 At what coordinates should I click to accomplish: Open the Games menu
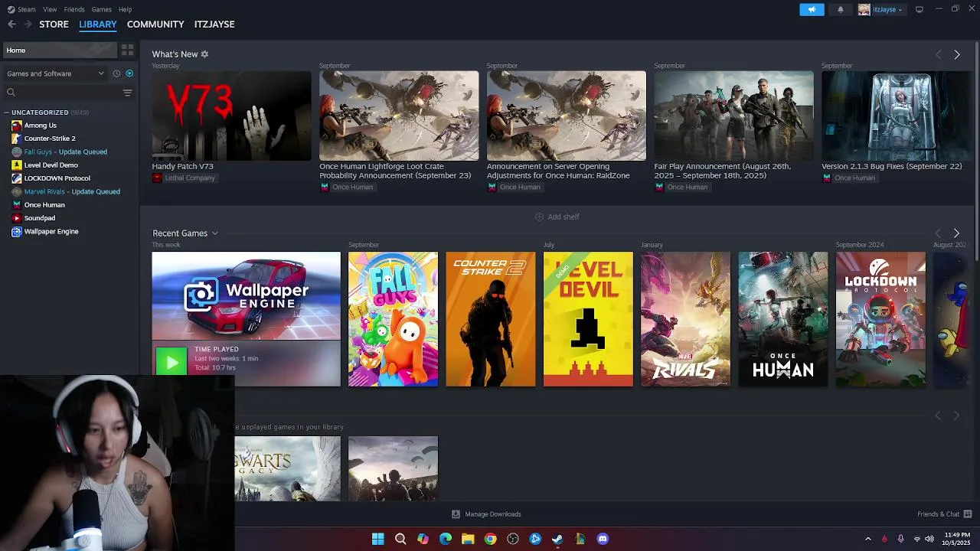tap(102, 9)
